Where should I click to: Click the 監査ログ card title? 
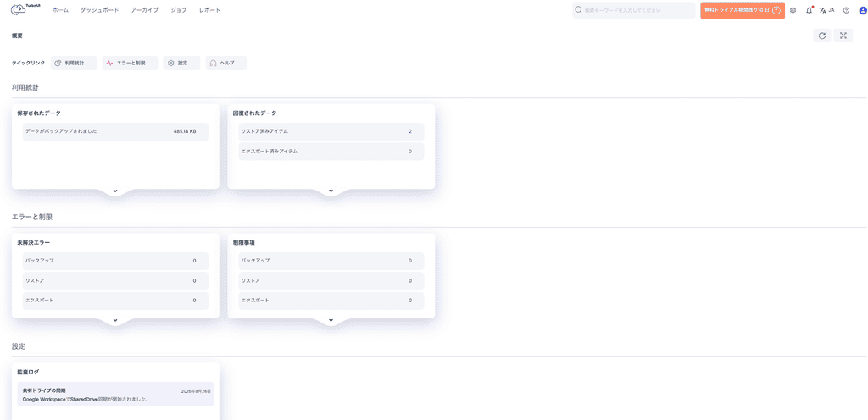point(28,372)
